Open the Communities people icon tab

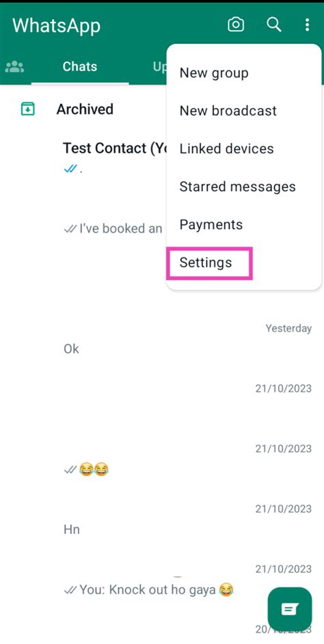(x=15, y=66)
